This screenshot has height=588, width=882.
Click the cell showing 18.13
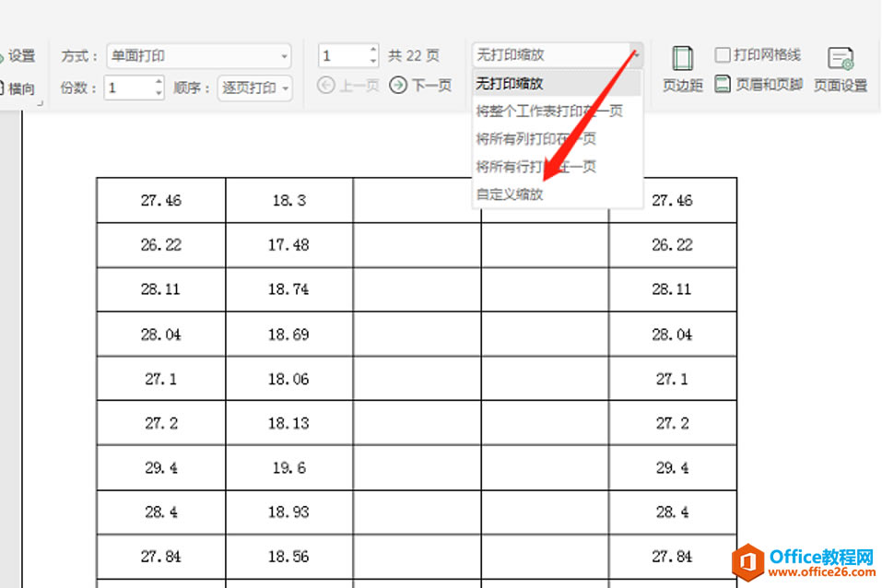tap(289, 423)
